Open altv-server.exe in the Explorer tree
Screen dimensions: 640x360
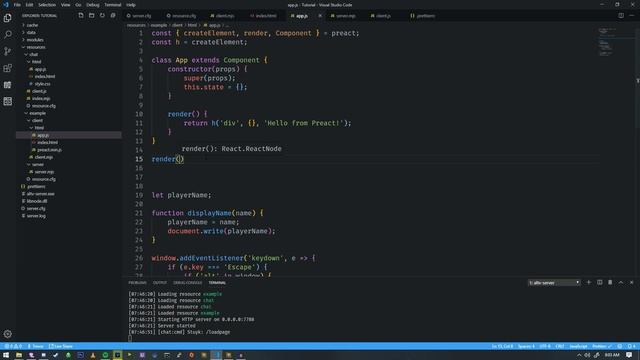(40, 194)
